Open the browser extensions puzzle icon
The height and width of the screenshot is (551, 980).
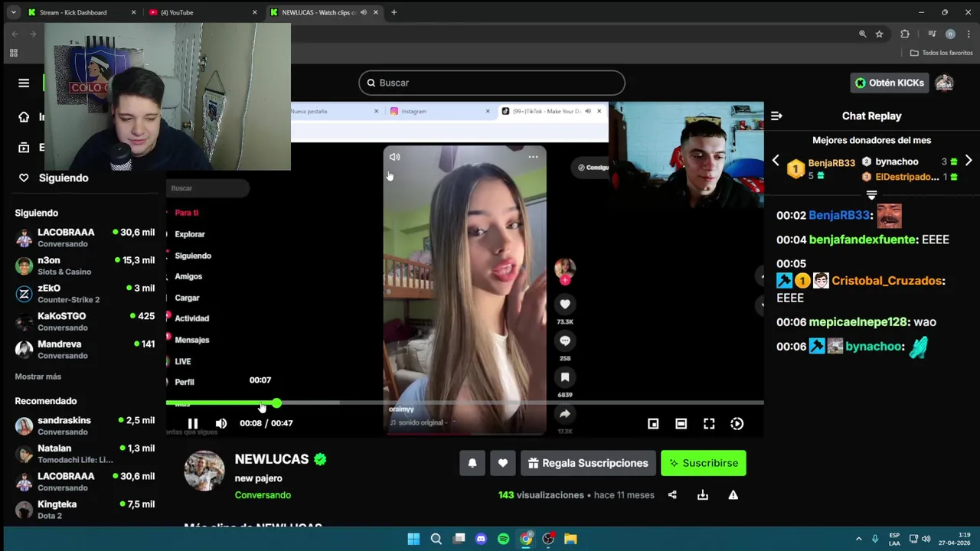[x=905, y=34]
